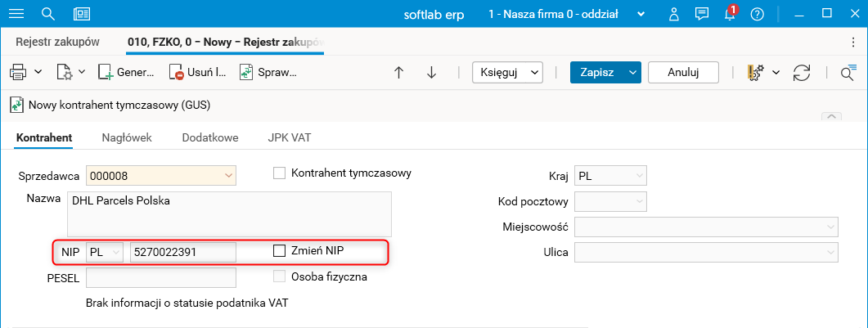868x328 pixels.
Task: Click the Anuluj button
Action: (x=683, y=72)
